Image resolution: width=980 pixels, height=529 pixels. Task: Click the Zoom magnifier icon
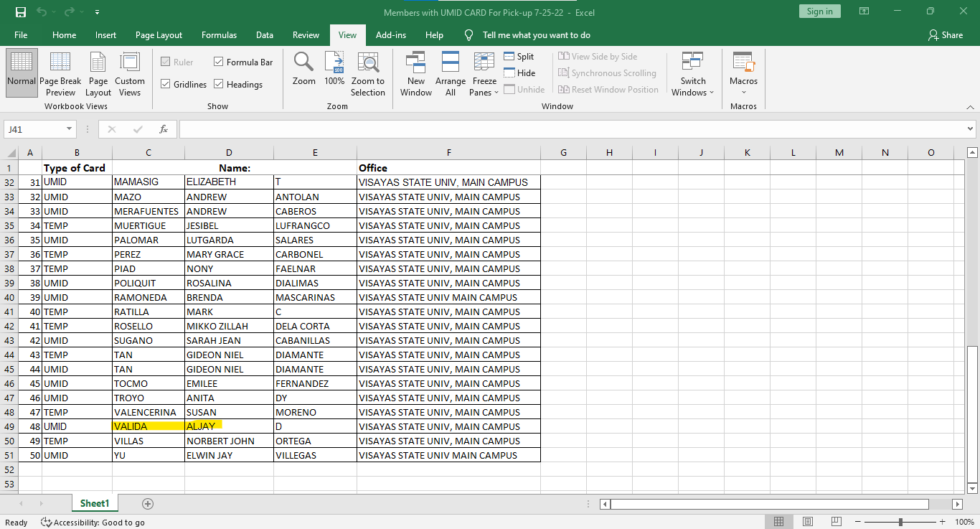pyautogui.click(x=303, y=62)
